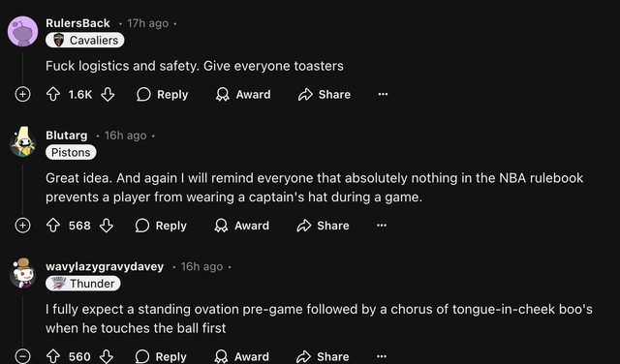Downvote RulersBack's comment
The height and width of the screenshot is (364, 620).
tap(108, 95)
